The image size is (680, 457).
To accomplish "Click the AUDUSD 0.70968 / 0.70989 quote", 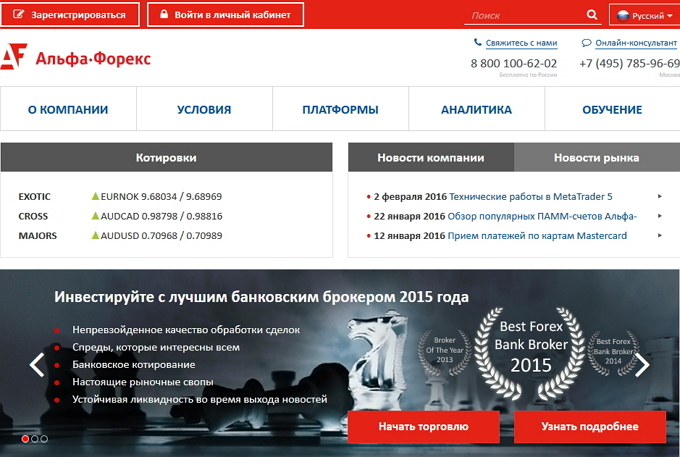I will coord(161,235).
